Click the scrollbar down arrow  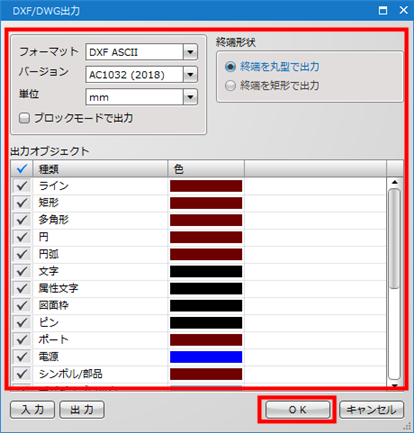coord(395,385)
